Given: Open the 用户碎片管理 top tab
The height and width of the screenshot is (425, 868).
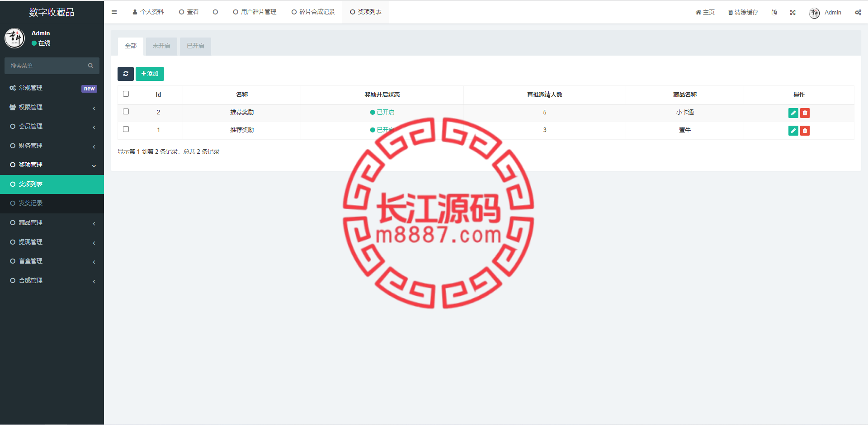Looking at the screenshot, I should click(x=255, y=12).
